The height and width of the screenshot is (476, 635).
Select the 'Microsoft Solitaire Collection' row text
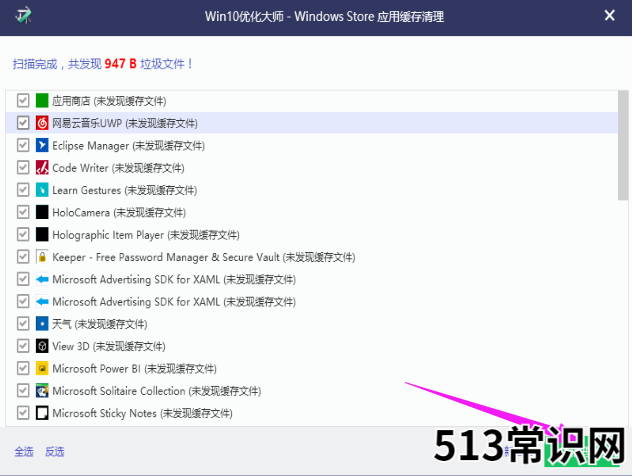coord(157,391)
